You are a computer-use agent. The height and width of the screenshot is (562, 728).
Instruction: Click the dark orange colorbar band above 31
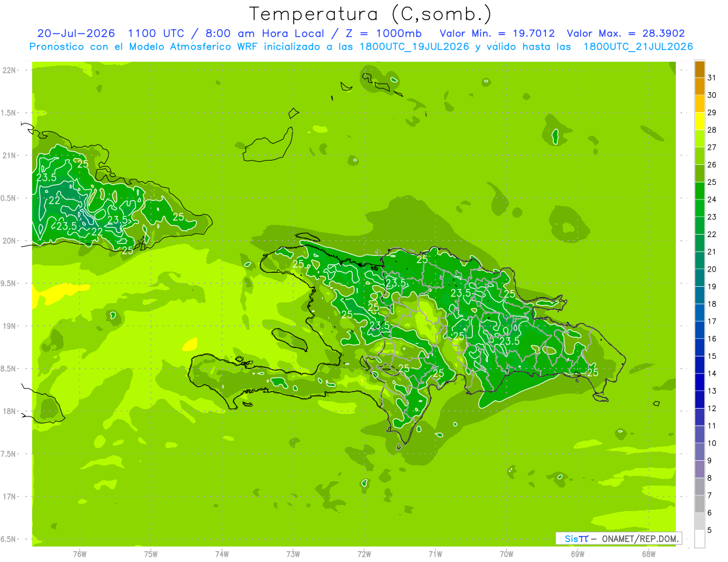click(699, 69)
